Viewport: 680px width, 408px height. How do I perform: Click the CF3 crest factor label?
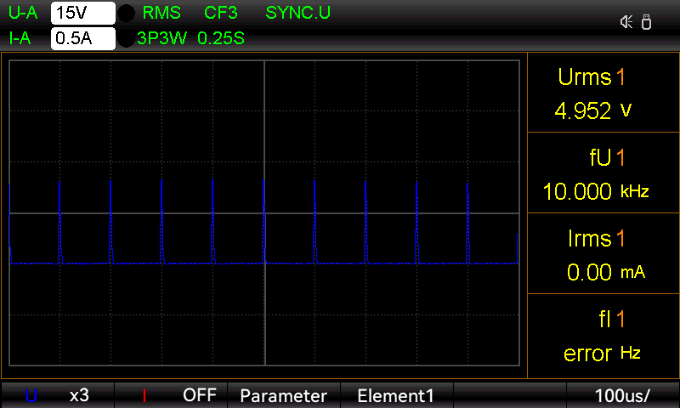(221, 14)
